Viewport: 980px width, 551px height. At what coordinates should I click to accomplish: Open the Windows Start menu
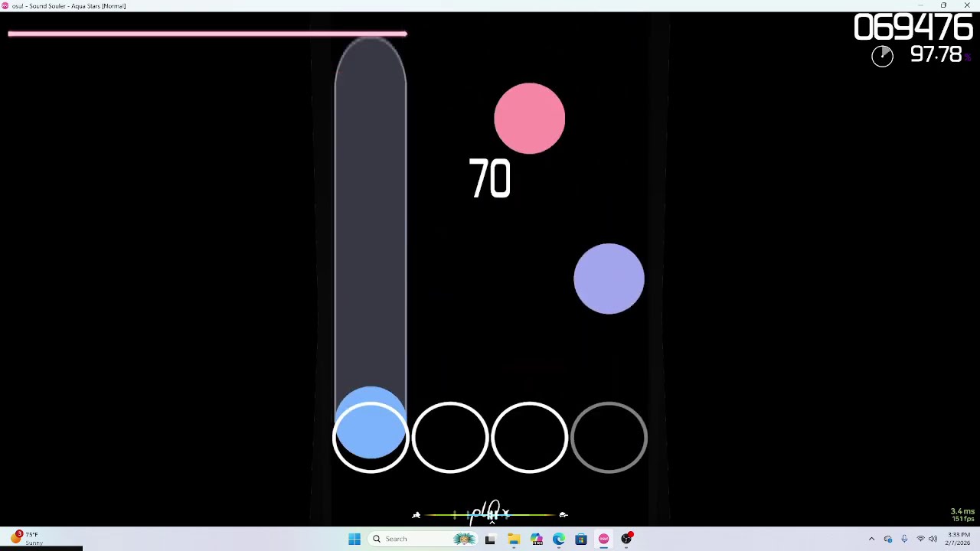(354, 539)
